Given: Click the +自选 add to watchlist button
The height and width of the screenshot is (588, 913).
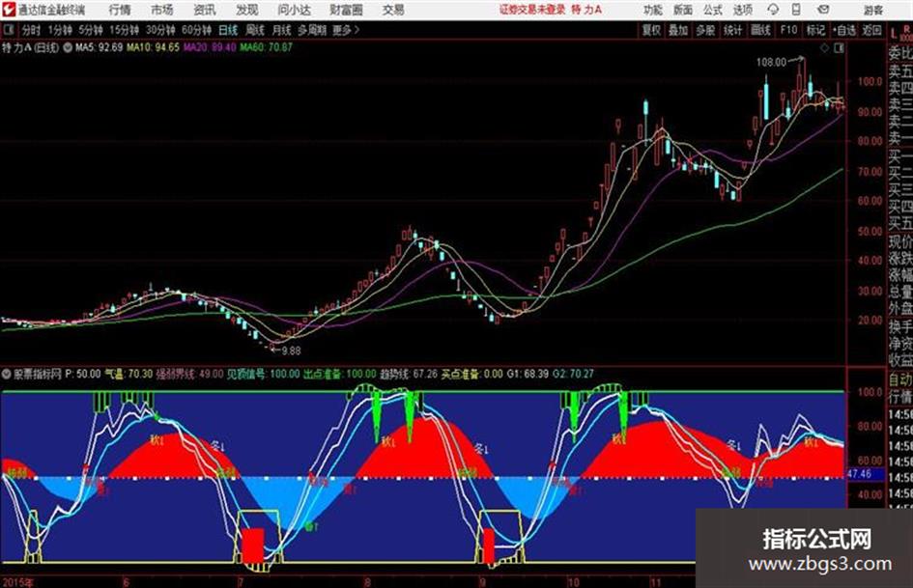Looking at the screenshot, I should 843,30.
